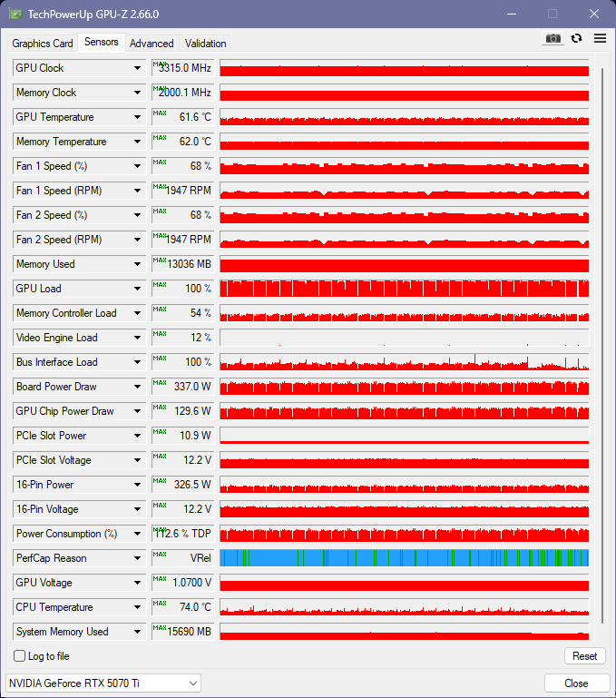The width and height of the screenshot is (616, 698).
Task: Click the screenshot camera icon
Action: click(x=552, y=38)
